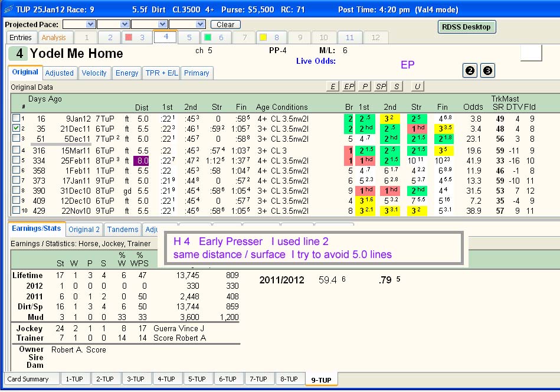The image size is (560, 392).
Task: Select horse tab 5
Action: click(x=189, y=38)
